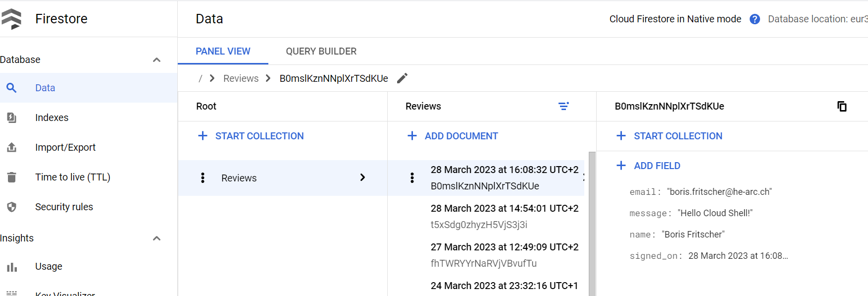Click the Reviews column vertical scrollbar
The height and width of the screenshot is (296, 868).
click(x=592, y=223)
